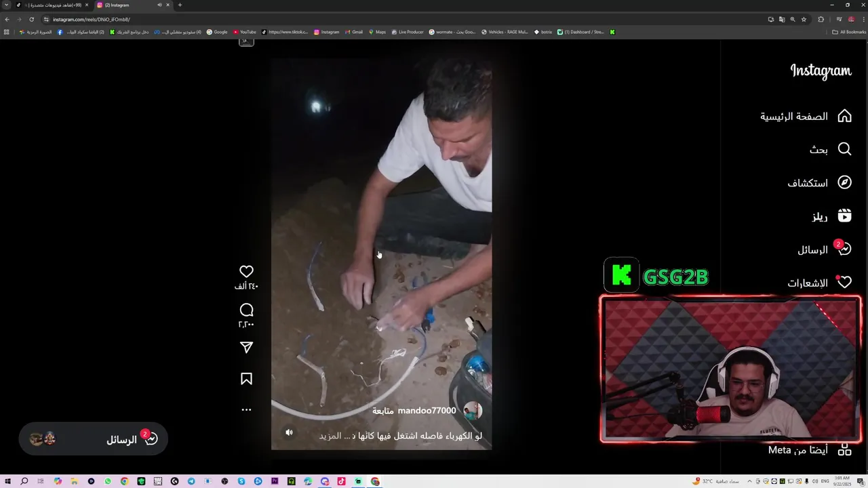The height and width of the screenshot is (488, 868).
Task: Open استكشاف explore in sidebar
Action: point(819,182)
